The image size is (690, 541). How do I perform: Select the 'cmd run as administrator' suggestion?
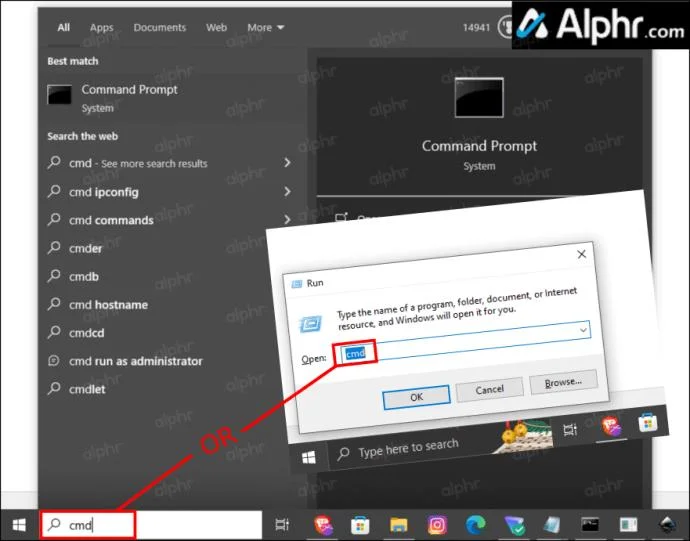(154, 361)
